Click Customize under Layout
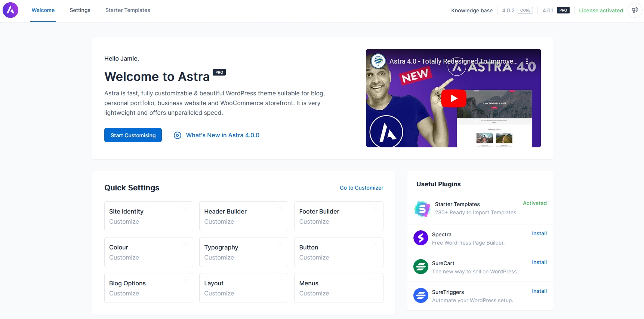 coord(219,293)
